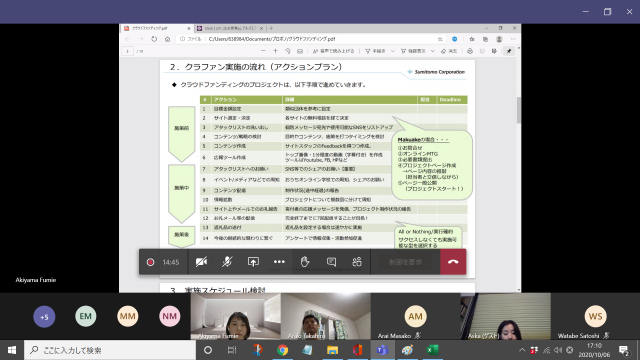The height and width of the screenshot is (360, 640).
Task: Toggle fit to page view in PDF toolbar
Action: [x=300, y=51]
